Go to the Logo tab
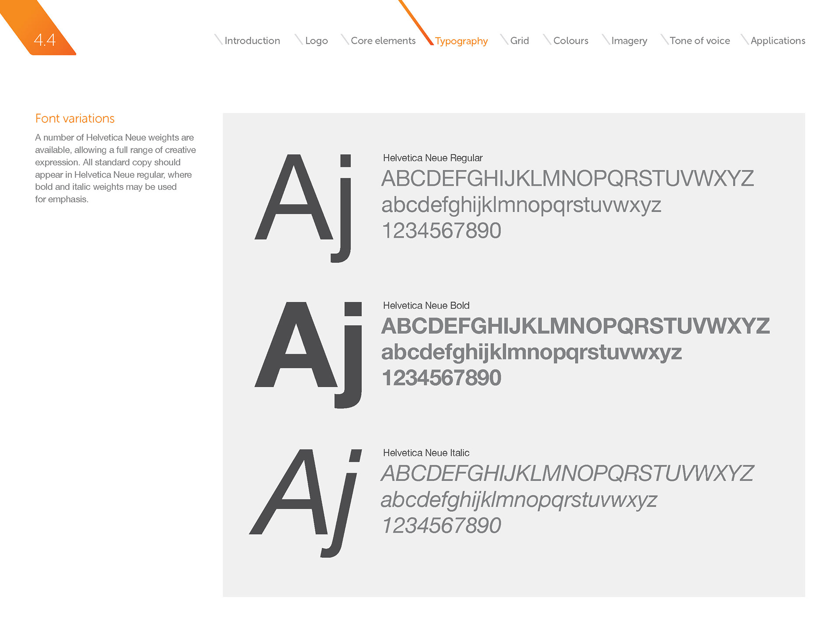Image resolution: width=840 pixels, height=630 pixels. coord(316,41)
